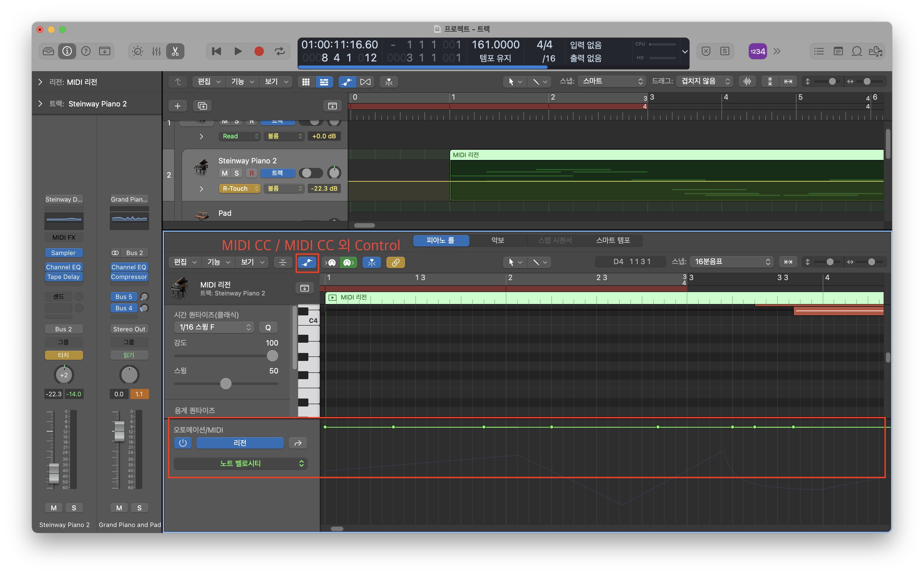Open the 노트 벨로시티 parameter dropdown
Image resolution: width=924 pixels, height=575 pixels.
[x=241, y=464]
